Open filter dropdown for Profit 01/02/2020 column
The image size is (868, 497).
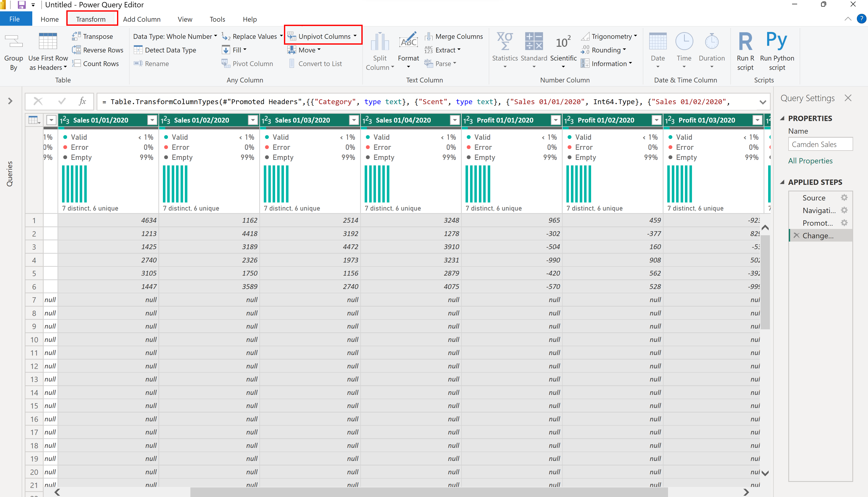tap(656, 120)
